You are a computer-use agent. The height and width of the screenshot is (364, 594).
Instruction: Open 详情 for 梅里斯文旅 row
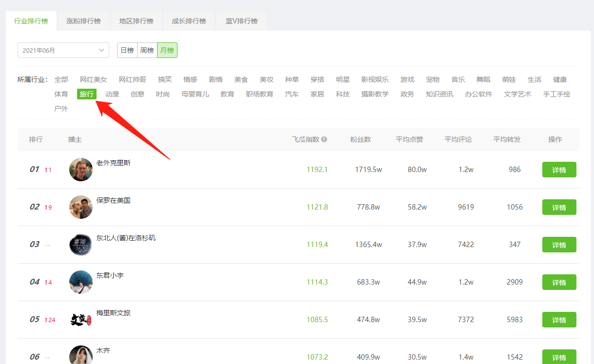tap(559, 320)
